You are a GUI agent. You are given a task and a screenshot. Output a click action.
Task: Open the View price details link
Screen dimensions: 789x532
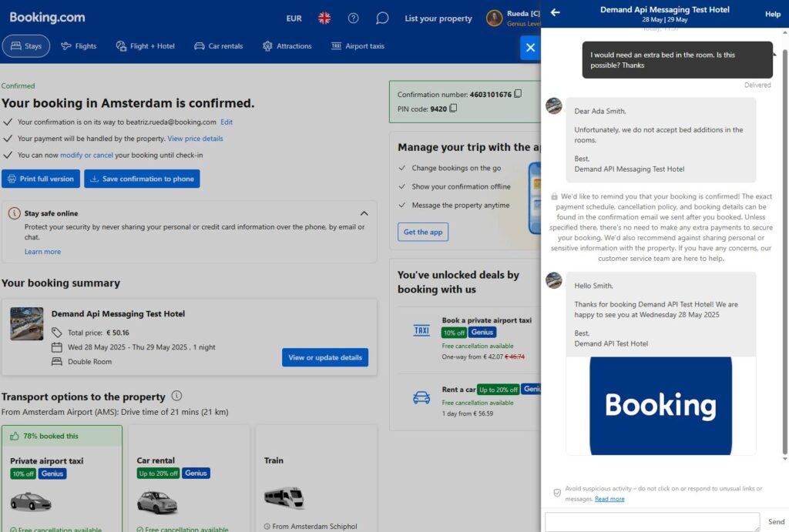pos(195,139)
